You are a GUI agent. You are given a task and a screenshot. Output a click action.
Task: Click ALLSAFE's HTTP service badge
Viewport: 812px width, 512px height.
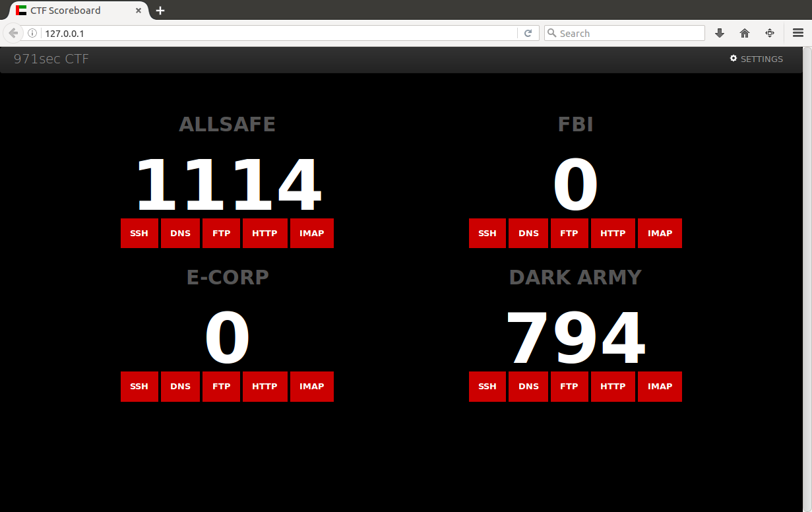[x=265, y=234]
